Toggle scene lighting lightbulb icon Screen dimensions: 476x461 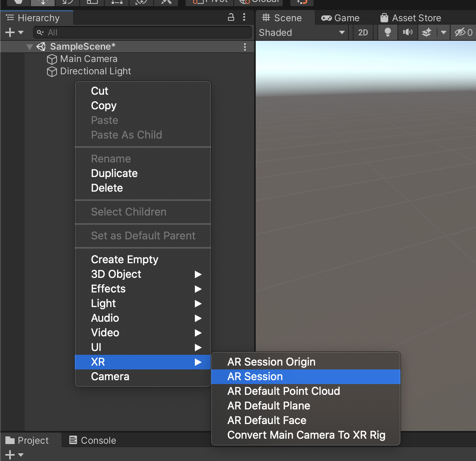[x=388, y=33]
